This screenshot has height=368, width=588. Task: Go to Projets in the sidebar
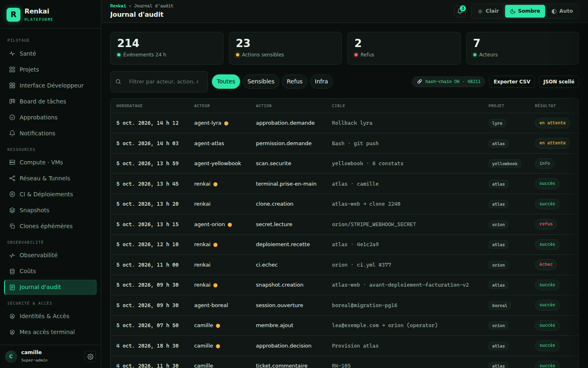click(50, 70)
